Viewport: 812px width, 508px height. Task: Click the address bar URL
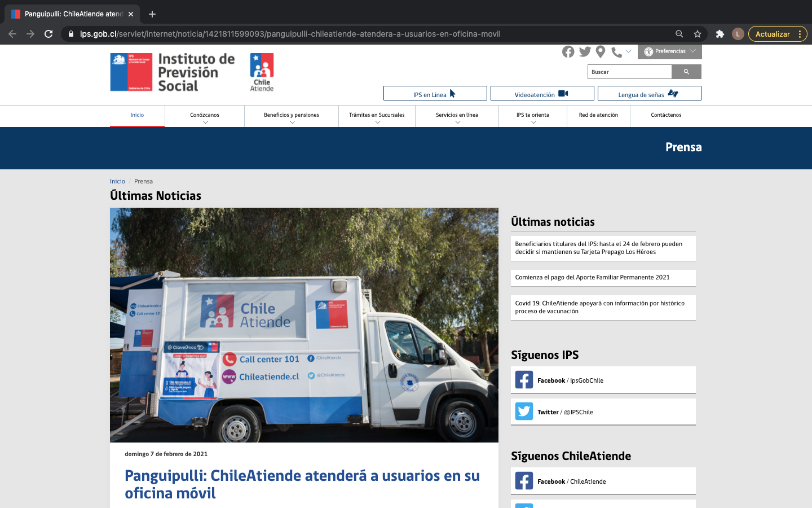290,34
